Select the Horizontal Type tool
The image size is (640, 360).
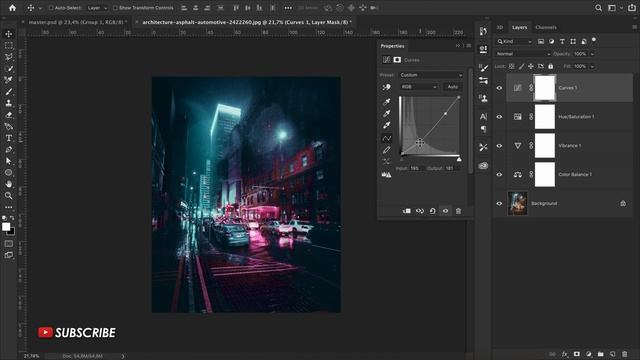click(9, 138)
